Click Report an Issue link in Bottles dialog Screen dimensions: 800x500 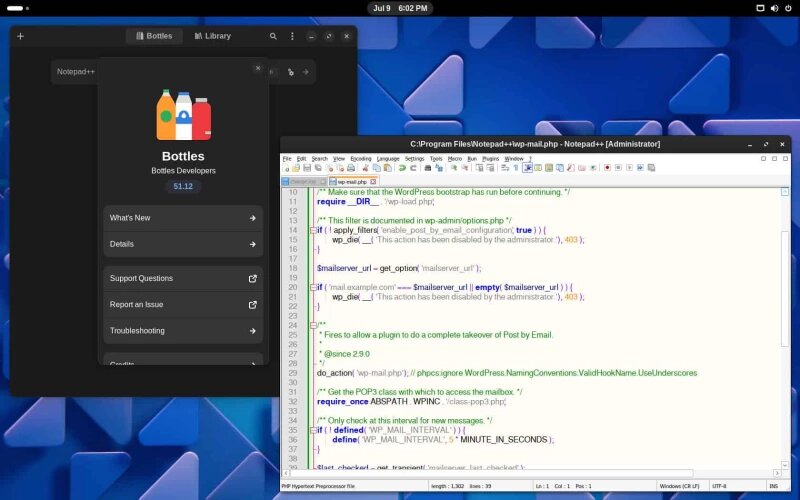coord(183,305)
